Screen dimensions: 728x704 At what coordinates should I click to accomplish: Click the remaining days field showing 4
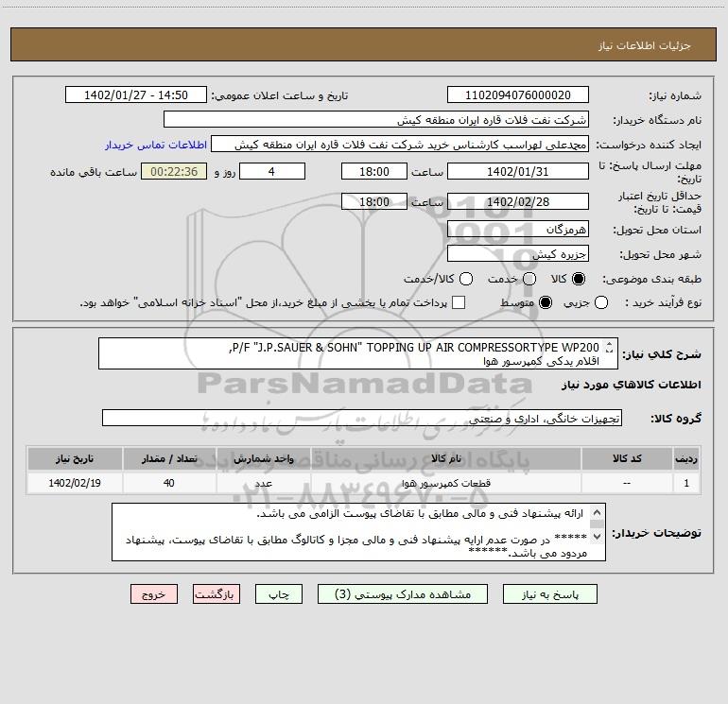click(x=272, y=171)
